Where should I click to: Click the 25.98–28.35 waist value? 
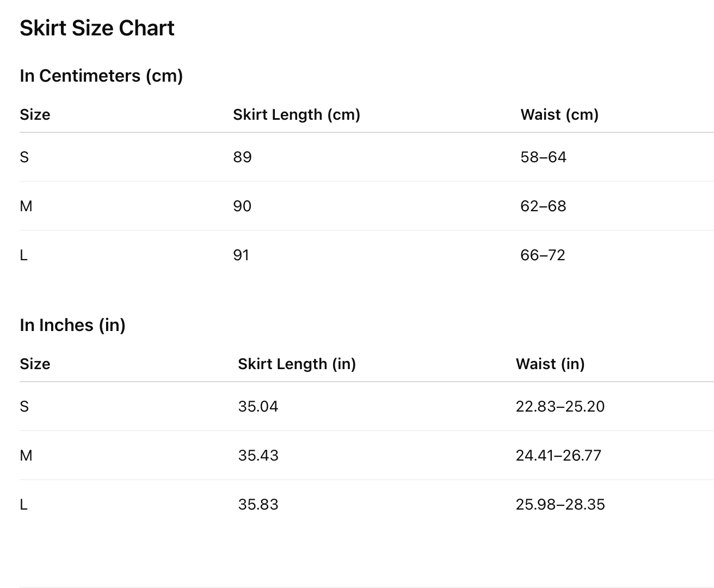[560, 505]
